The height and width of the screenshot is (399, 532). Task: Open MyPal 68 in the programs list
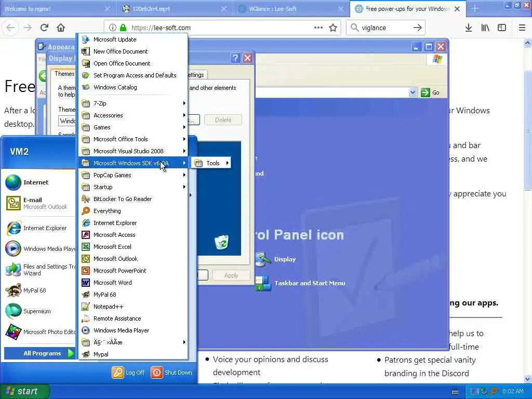133,295
